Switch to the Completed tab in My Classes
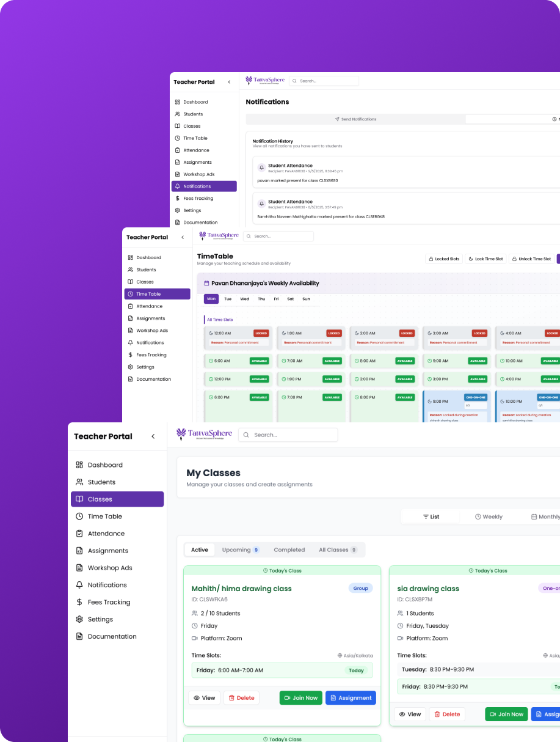This screenshot has height=742, width=560. (x=289, y=550)
